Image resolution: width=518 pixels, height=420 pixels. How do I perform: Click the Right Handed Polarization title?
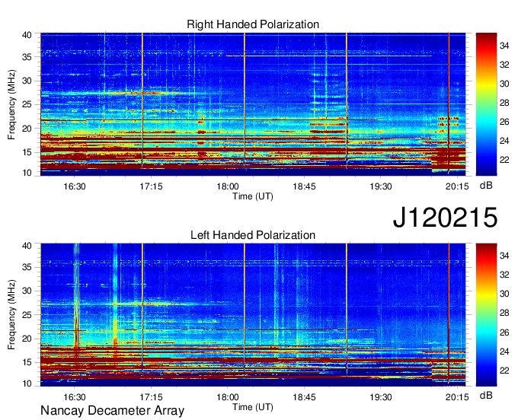pyautogui.click(x=253, y=24)
